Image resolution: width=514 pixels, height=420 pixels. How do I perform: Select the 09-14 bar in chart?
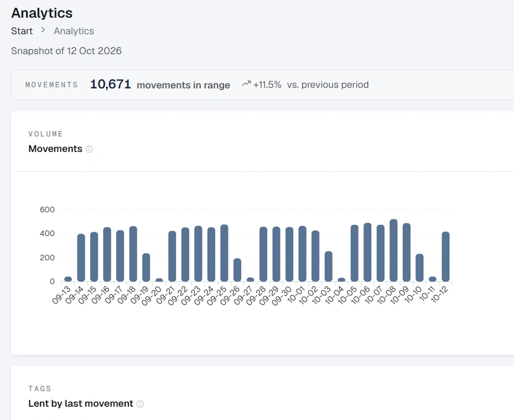81,258
